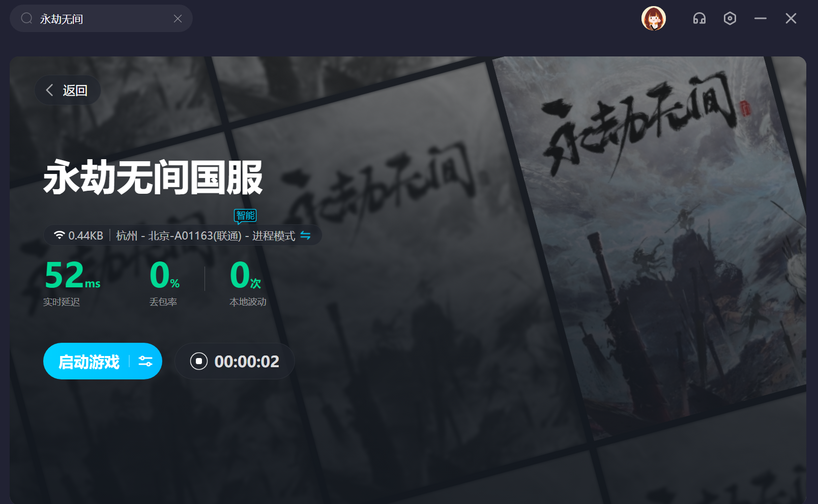The image size is (818, 504).
Task: Click the 0次 本地波动 value
Action: pyautogui.click(x=245, y=275)
